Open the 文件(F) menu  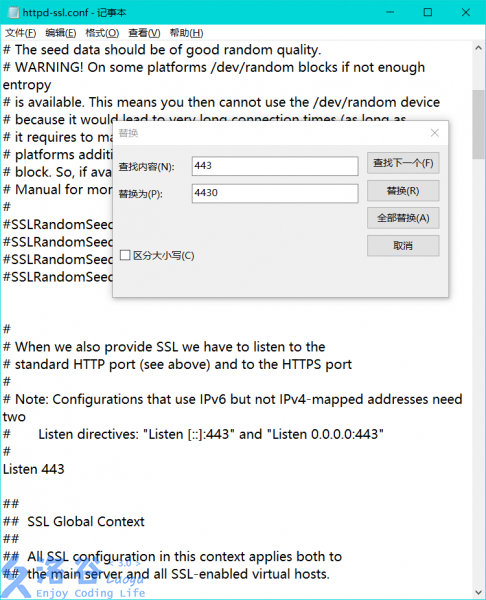click(20, 33)
